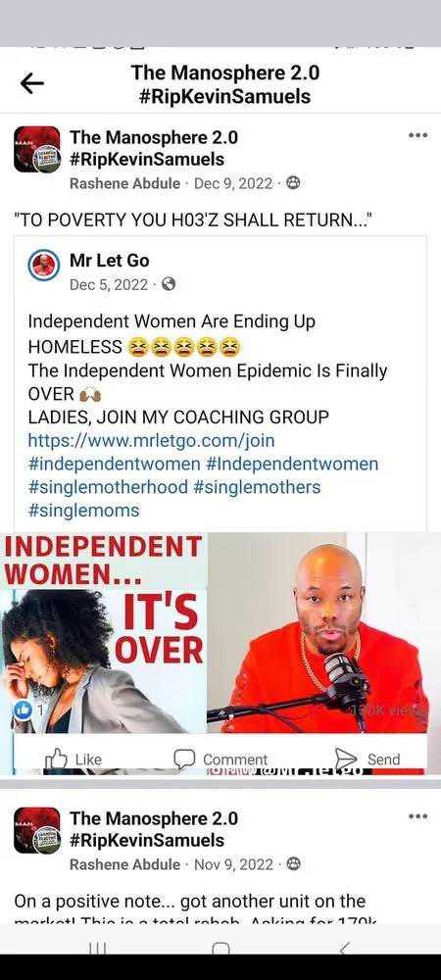441x980 pixels.
Task: Tap the Mr Let Go profile picture
Action: pyautogui.click(x=44, y=267)
